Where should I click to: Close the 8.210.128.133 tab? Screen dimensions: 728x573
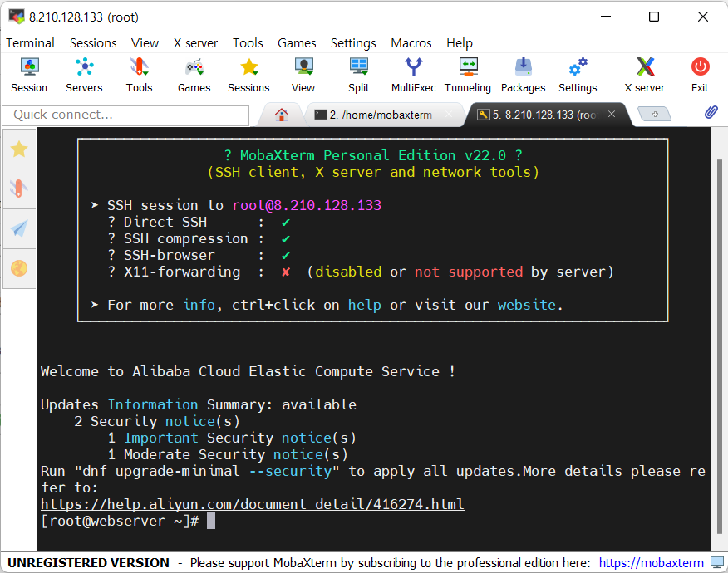[612, 114]
